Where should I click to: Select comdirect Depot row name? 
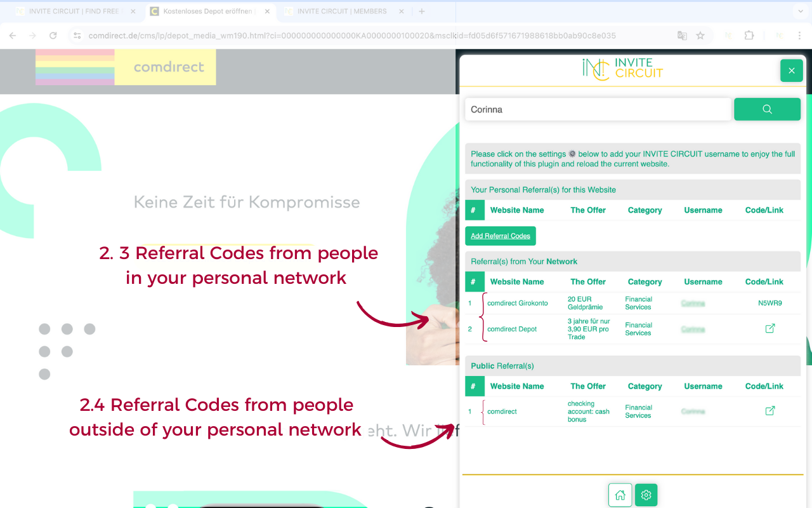pyautogui.click(x=512, y=329)
